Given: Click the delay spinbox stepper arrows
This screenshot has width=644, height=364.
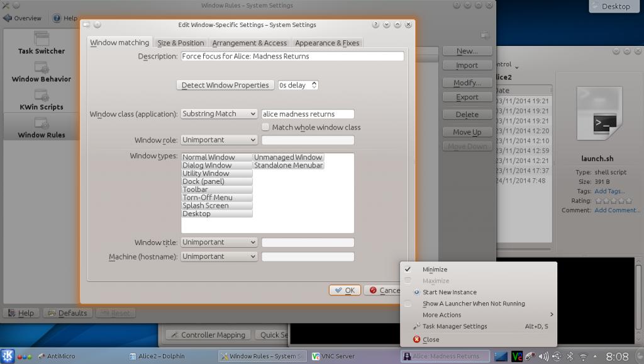Looking at the screenshot, I should 314,85.
